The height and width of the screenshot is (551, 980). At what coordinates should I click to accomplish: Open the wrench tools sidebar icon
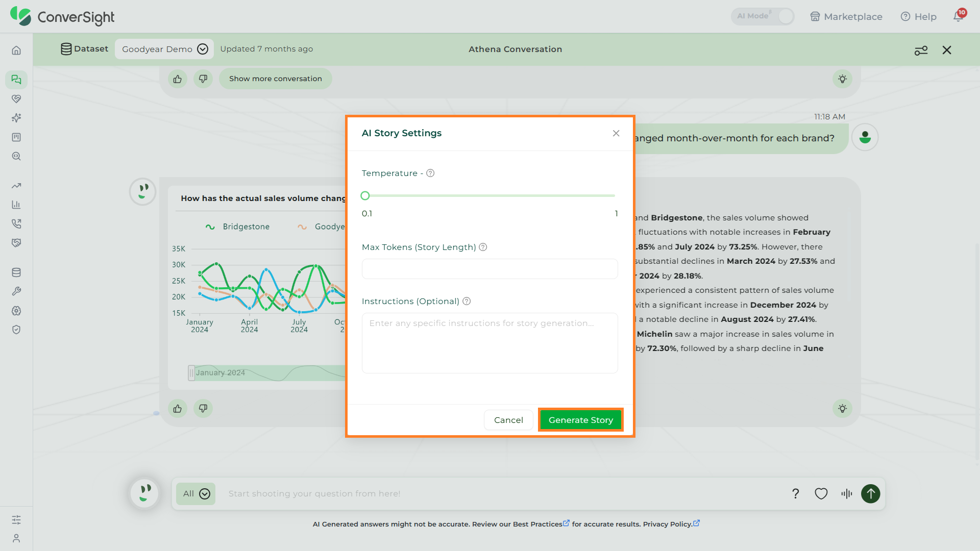point(16,291)
